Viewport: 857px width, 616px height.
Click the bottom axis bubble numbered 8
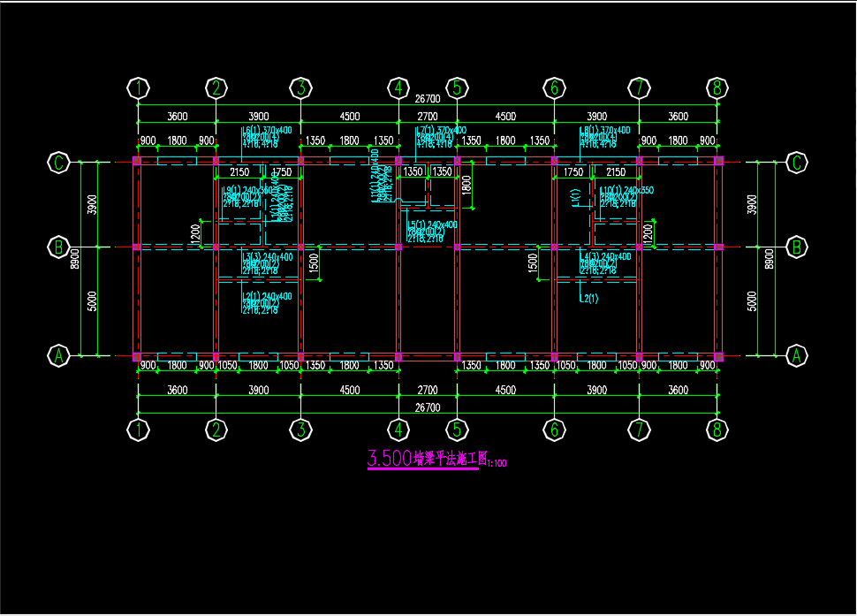pos(717,429)
